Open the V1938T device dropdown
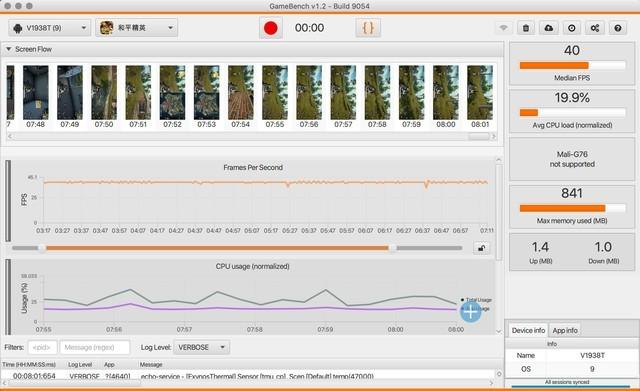640x391 pixels. point(49,28)
